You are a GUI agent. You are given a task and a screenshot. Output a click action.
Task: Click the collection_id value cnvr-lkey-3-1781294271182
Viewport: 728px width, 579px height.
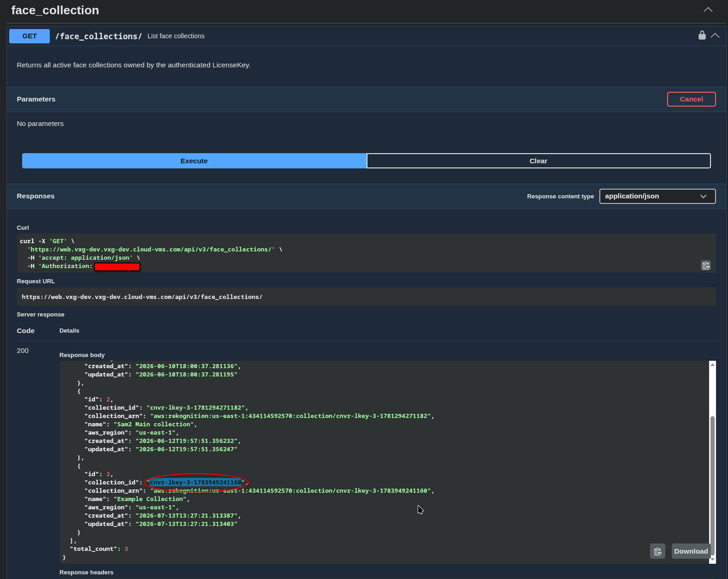tap(196, 408)
